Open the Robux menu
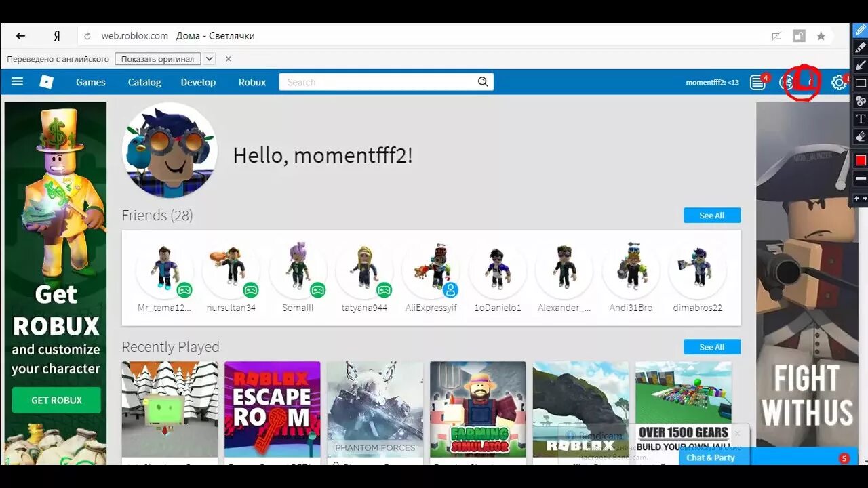Viewport: 868px width, 488px height. pos(252,82)
